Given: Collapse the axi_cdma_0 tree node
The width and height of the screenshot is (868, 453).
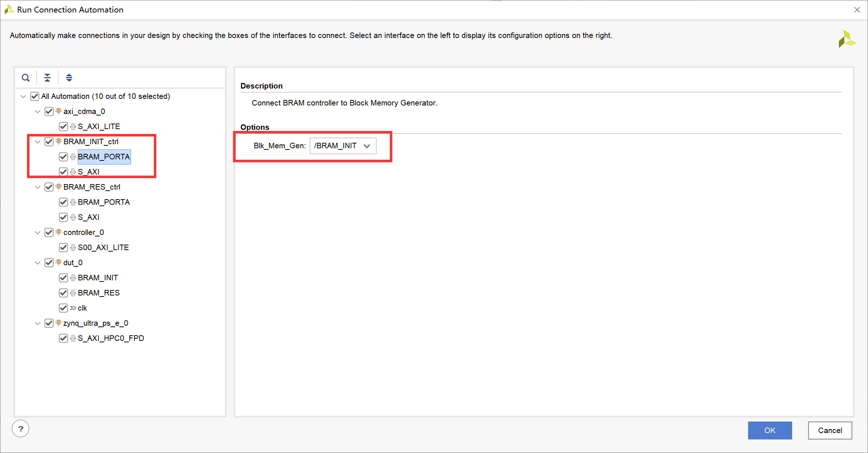Looking at the screenshot, I should [x=38, y=111].
